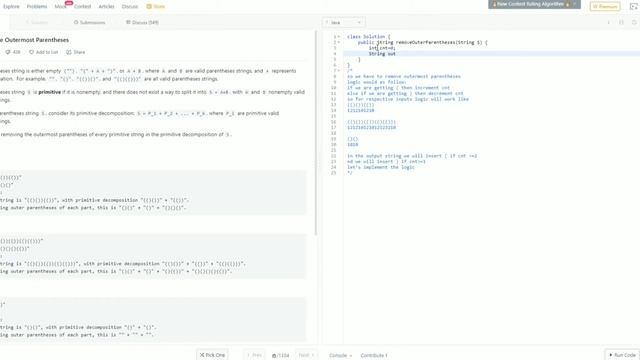
Task: Switch to the Submissions tab
Action: [89, 22]
